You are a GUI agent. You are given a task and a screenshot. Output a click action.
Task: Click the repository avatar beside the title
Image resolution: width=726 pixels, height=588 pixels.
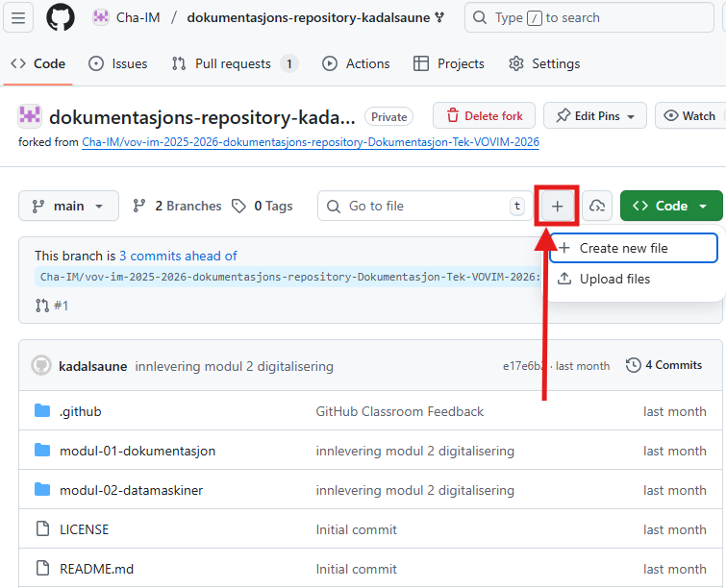[x=30, y=116]
